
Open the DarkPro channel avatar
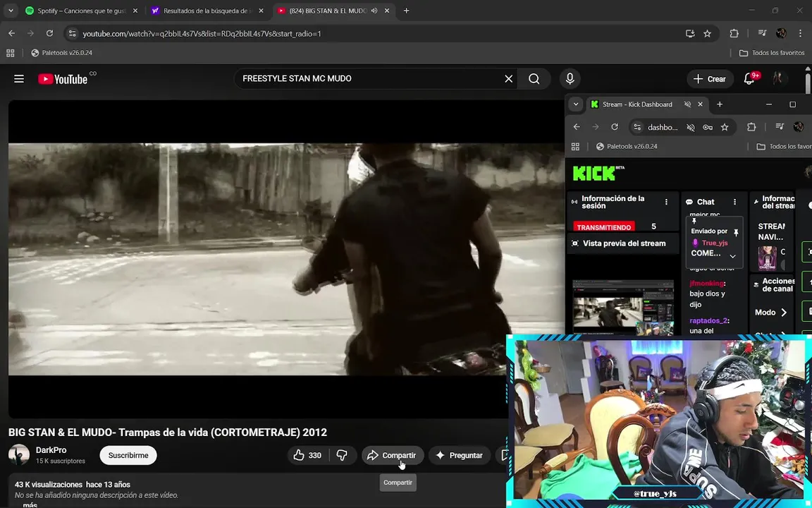click(x=18, y=454)
